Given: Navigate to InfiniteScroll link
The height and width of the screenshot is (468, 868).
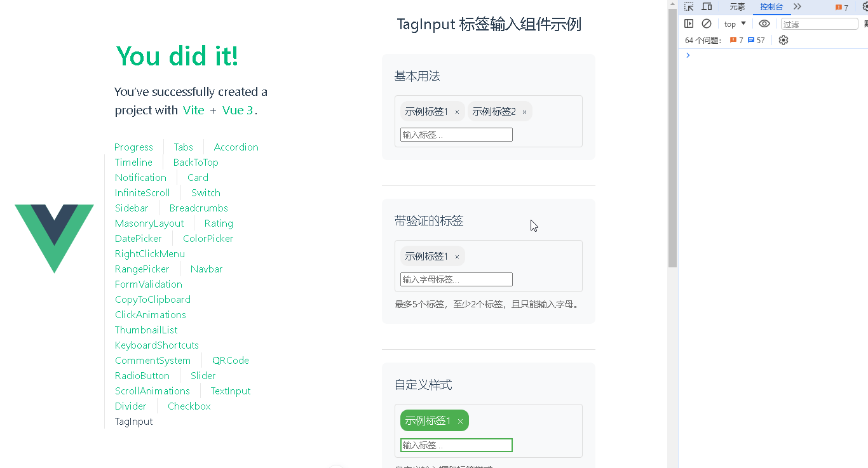Looking at the screenshot, I should pyautogui.click(x=142, y=192).
